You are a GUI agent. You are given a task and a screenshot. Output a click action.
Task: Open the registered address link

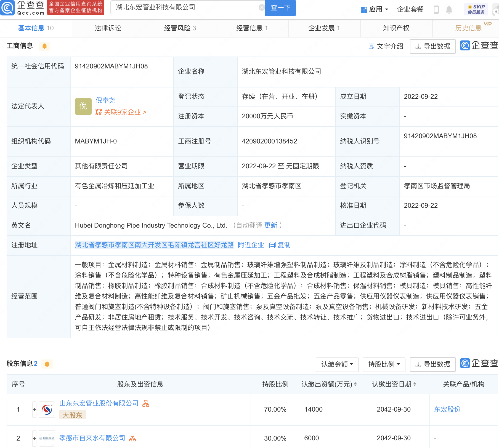(x=154, y=245)
